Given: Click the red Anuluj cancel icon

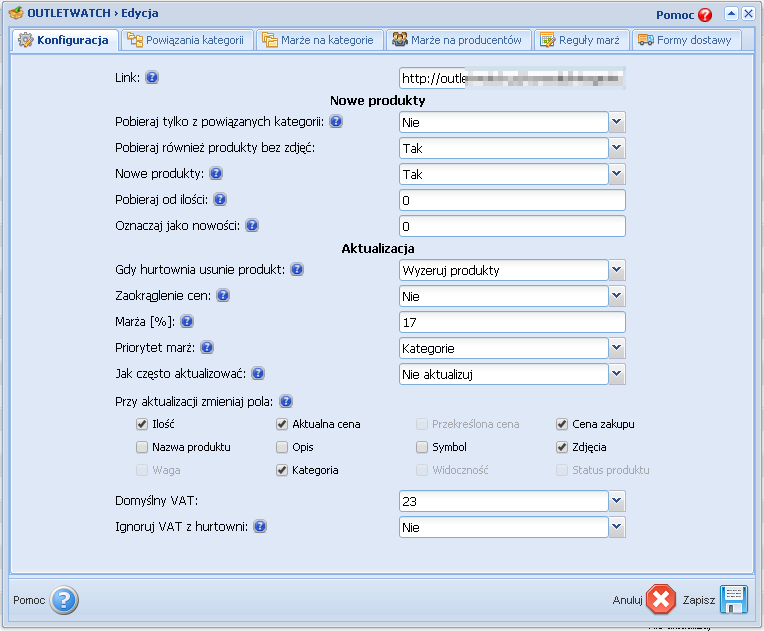Looking at the screenshot, I should tap(661, 599).
